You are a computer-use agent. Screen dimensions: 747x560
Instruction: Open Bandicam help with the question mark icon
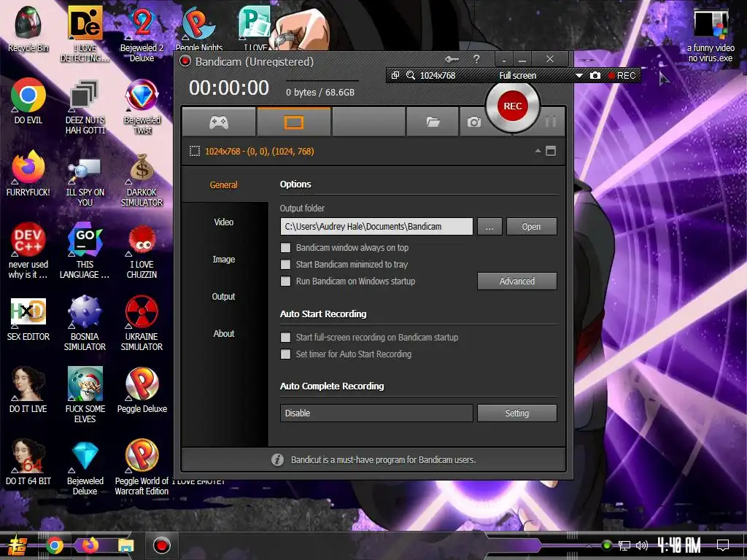coord(476,59)
